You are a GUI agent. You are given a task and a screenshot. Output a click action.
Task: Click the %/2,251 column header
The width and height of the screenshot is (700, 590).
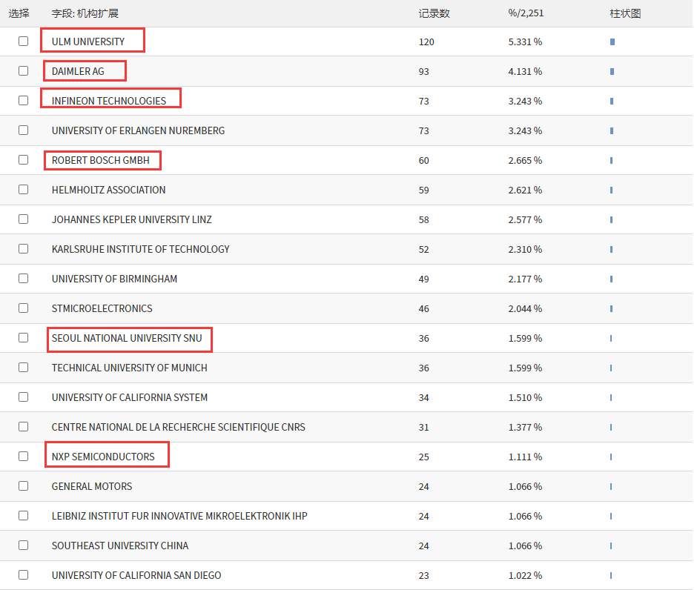[526, 13]
